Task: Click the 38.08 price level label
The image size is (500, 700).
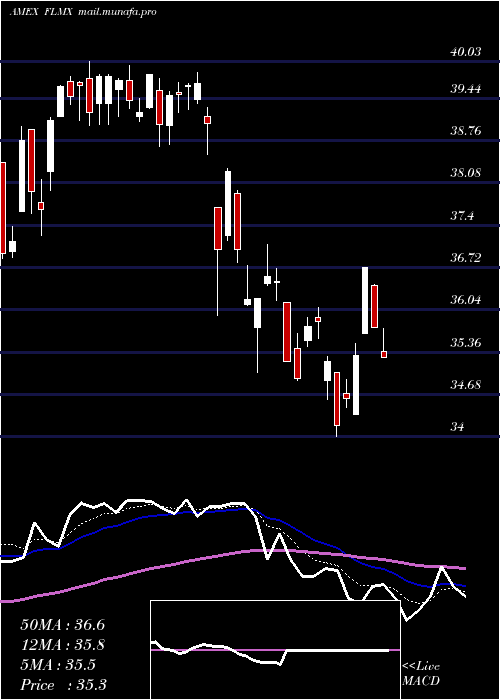Action: point(466,173)
